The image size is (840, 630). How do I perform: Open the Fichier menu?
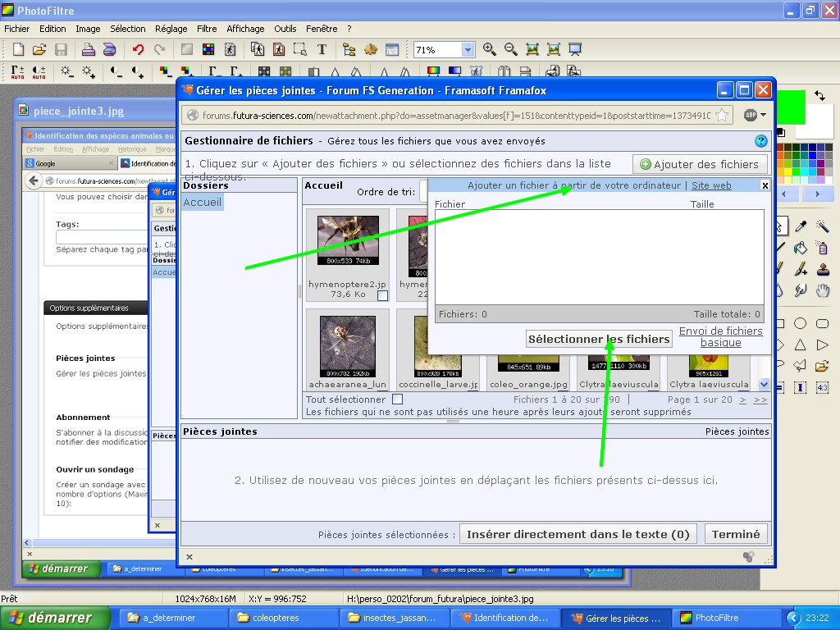tap(16, 29)
